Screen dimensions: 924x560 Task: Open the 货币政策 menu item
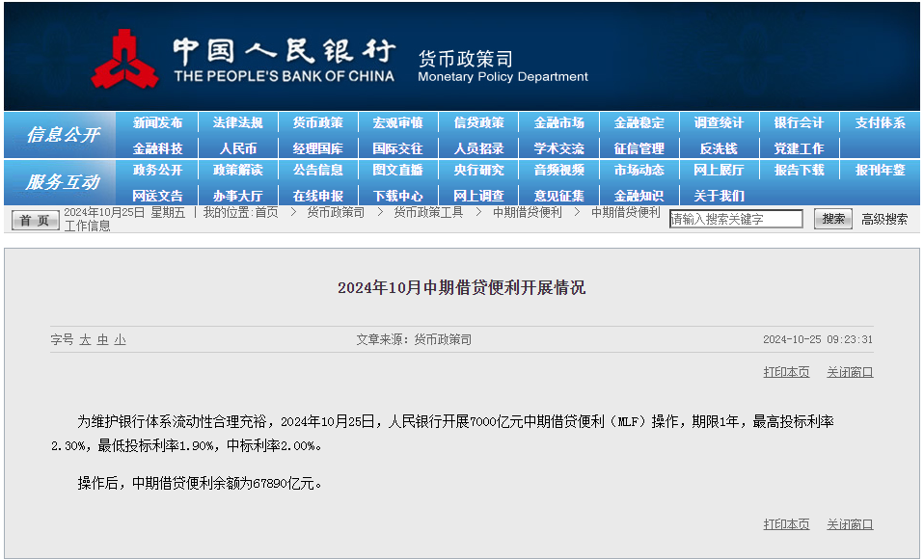(318, 122)
